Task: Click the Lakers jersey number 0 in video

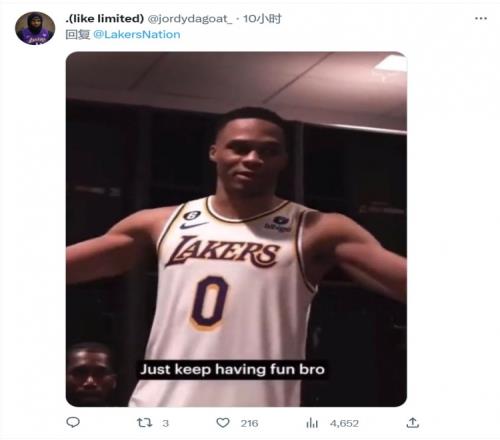Action: pos(210,302)
